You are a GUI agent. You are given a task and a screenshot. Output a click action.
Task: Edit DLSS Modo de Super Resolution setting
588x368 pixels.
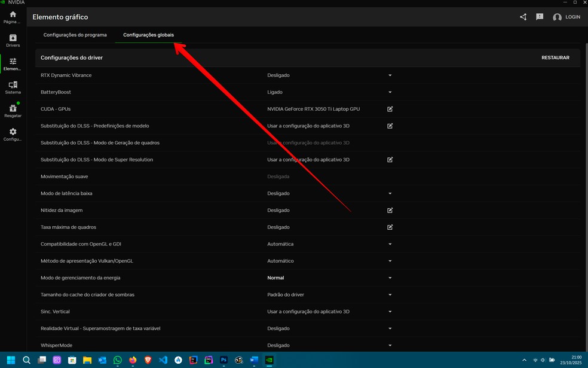click(390, 160)
